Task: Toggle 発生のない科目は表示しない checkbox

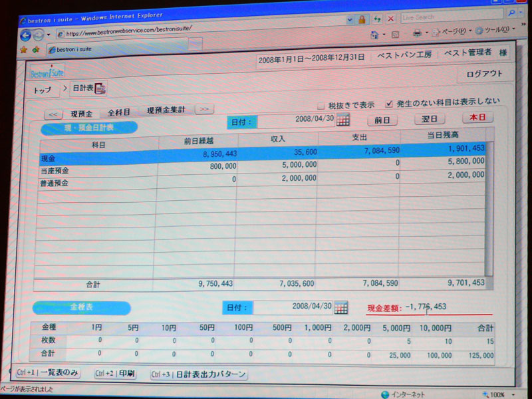Action: (389, 104)
